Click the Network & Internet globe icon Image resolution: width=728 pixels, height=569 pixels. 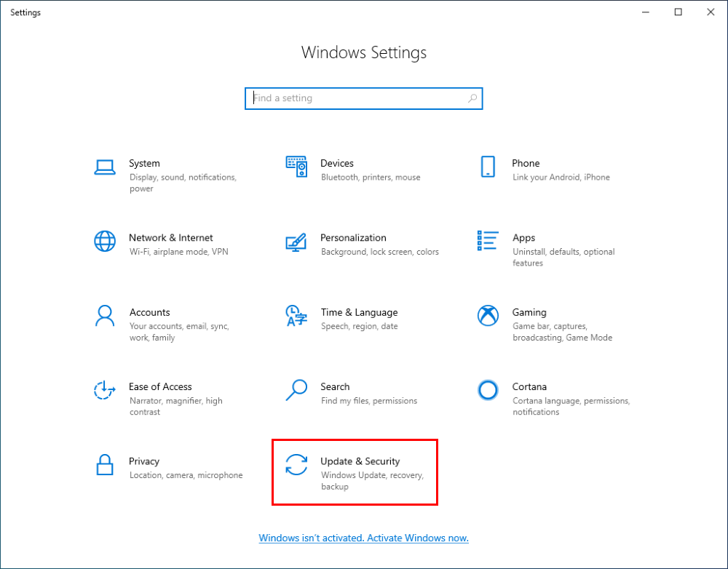tap(105, 241)
